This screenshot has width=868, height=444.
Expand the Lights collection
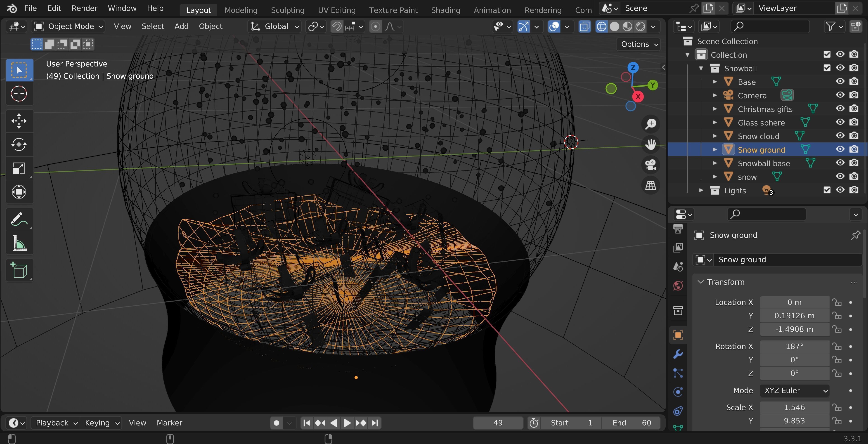click(701, 190)
